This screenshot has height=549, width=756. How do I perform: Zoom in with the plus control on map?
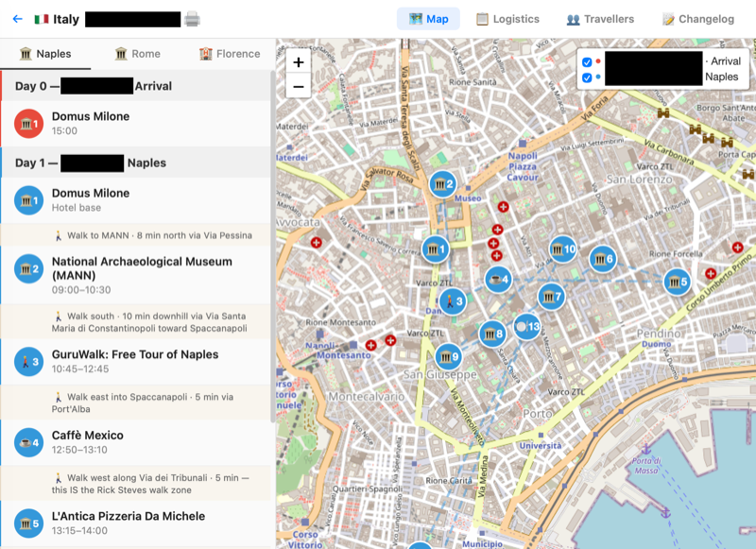[x=298, y=62]
